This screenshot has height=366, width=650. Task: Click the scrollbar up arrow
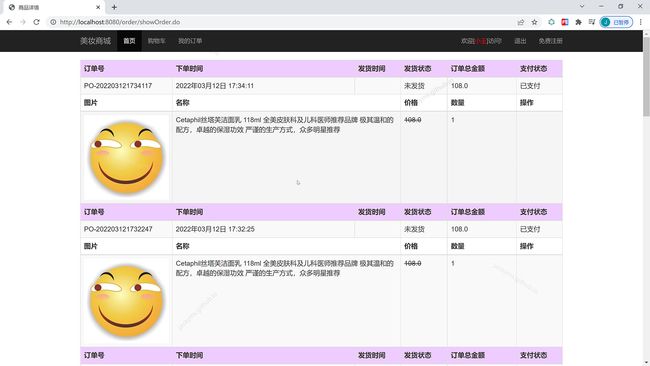[x=646, y=34]
